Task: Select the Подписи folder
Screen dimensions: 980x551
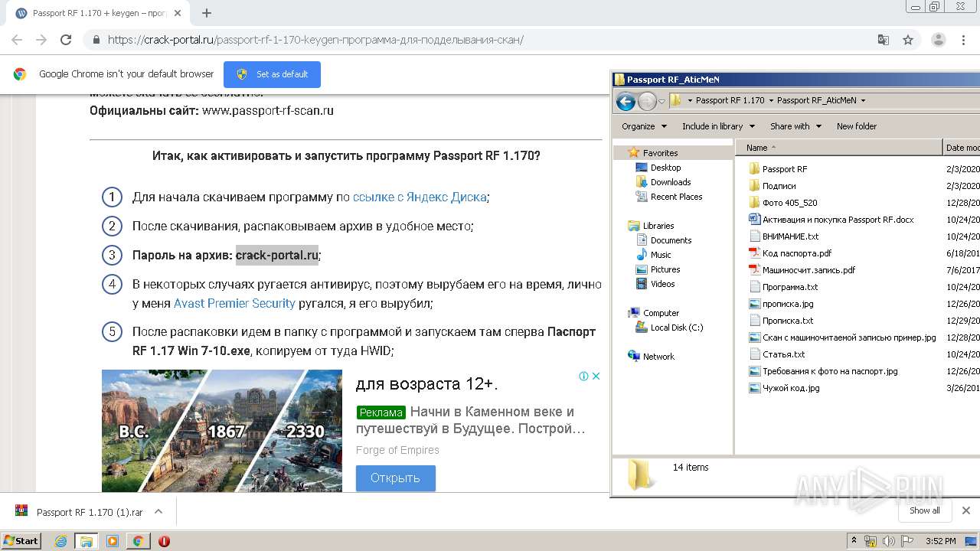Action: pyautogui.click(x=779, y=186)
